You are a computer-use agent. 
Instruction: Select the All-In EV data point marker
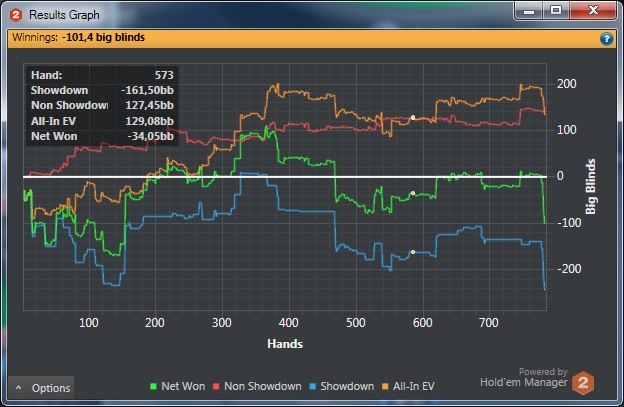(x=413, y=117)
